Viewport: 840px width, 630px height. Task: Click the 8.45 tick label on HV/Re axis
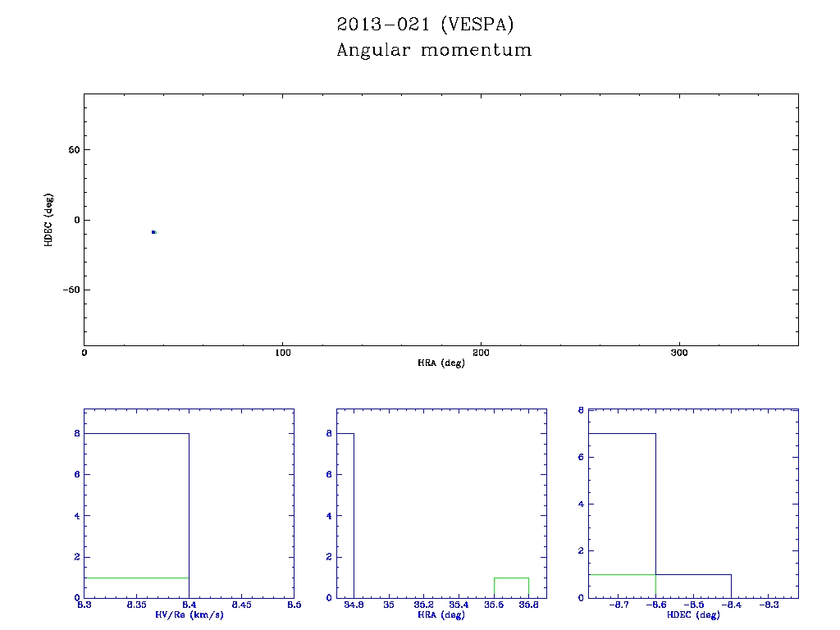(x=241, y=605)
